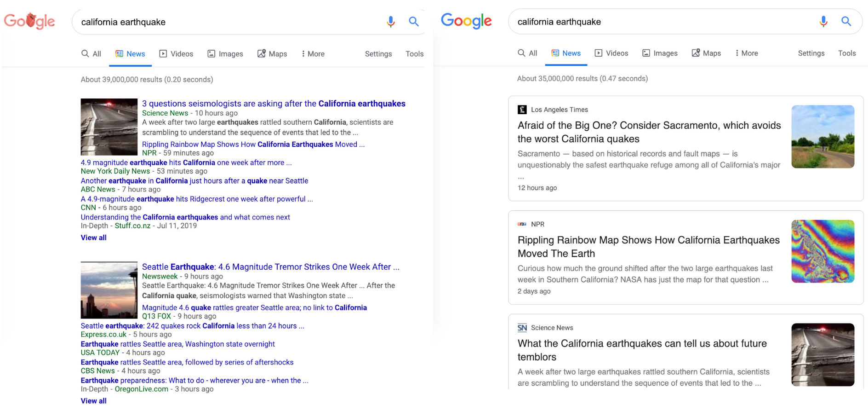
Task: Click 'About 35,000,000 results' text
Action: 582,79
